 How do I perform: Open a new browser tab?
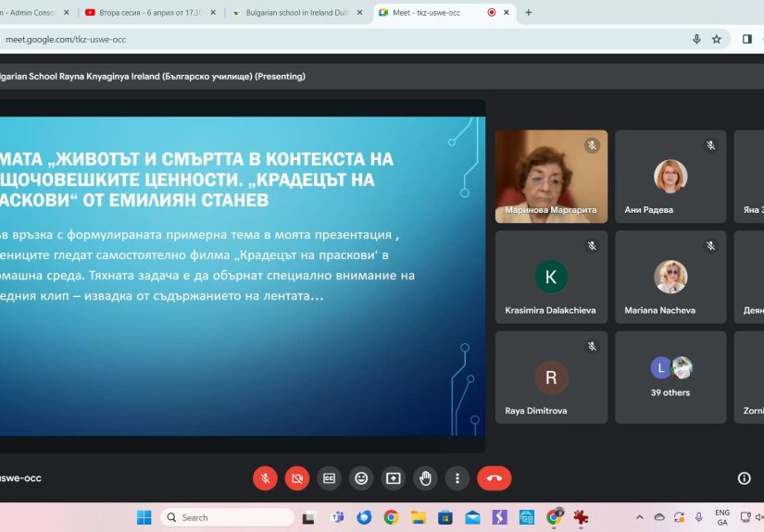click(x=529, y=13)
